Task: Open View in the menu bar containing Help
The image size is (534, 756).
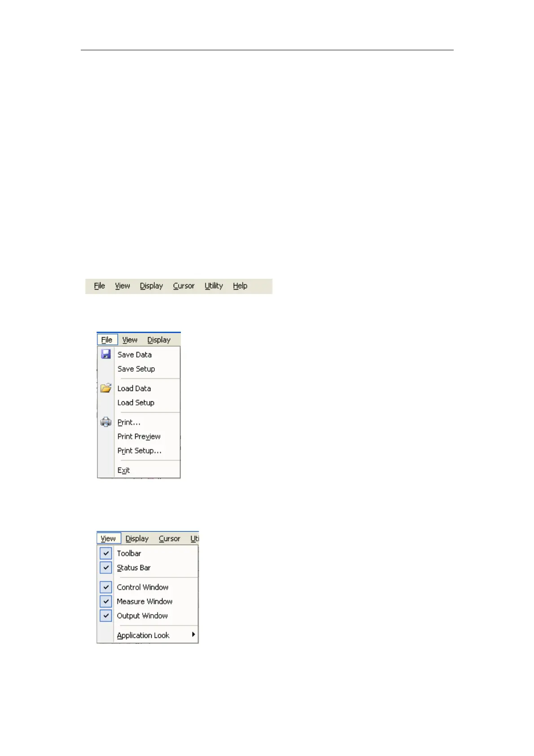Action: pyautogui.click(x=122, y=286)
